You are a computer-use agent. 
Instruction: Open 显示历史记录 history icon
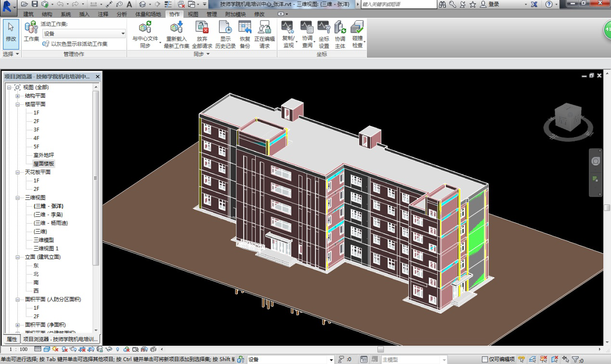click(225, 28)
